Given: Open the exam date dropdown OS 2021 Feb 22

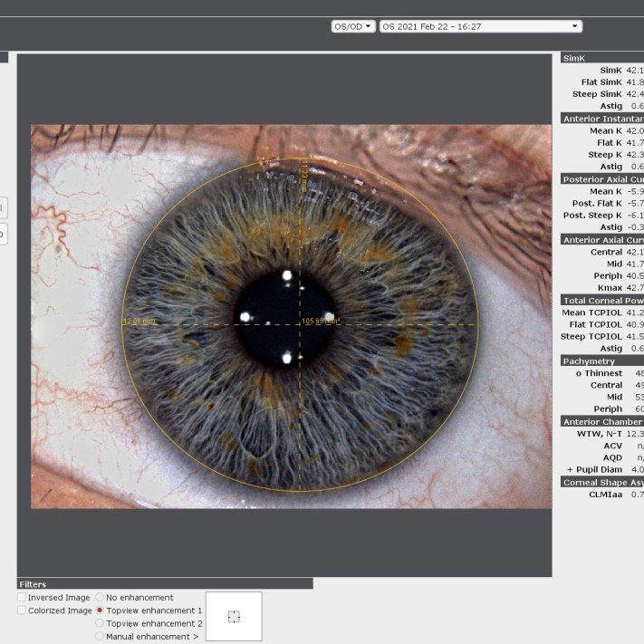Looking at the screenshot, I should tap(481, 26).
